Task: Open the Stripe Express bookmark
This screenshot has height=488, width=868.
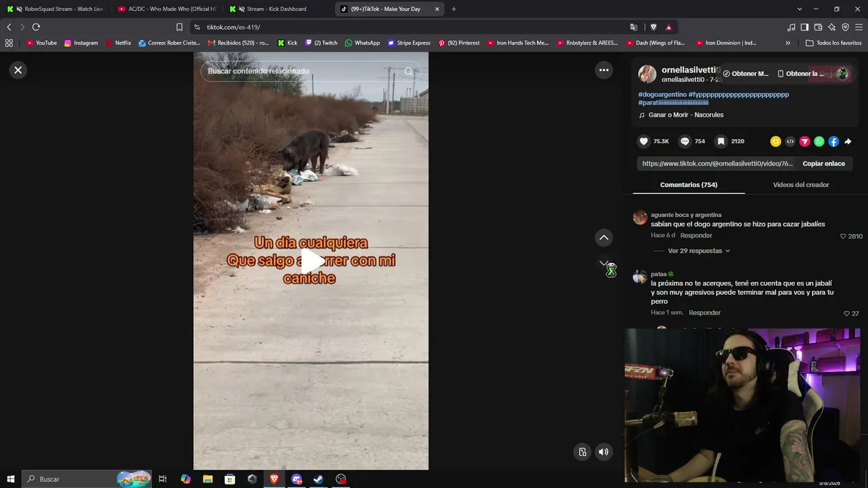Action: (409, 43)
